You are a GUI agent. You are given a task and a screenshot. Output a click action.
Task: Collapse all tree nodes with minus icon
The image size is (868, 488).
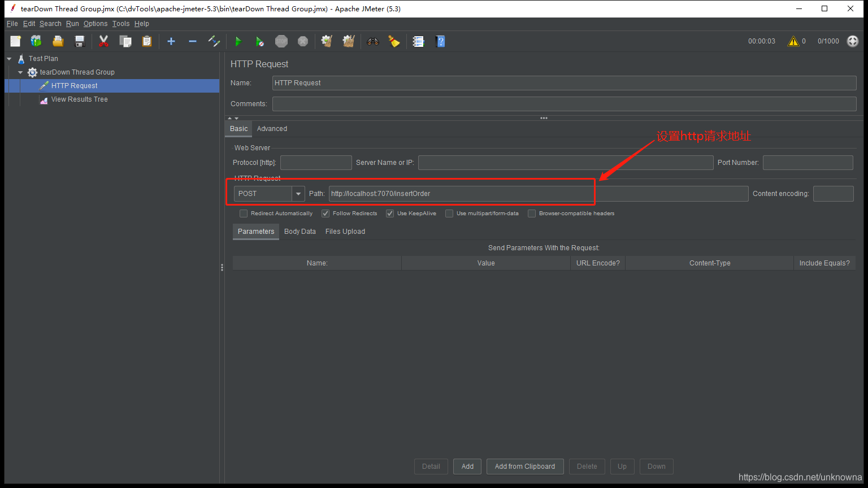pos(193,41)
